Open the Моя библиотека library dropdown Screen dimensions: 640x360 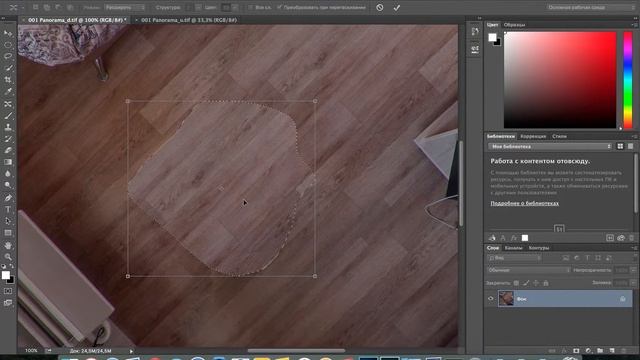(x=550, y=146)
